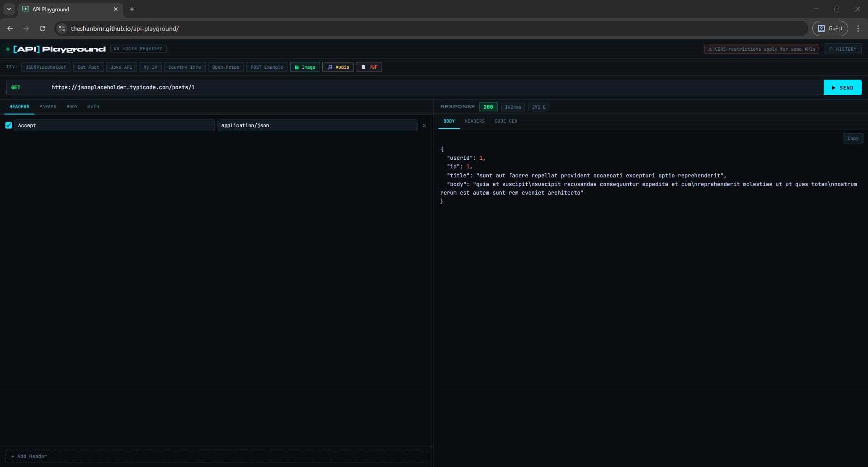The height and width of the screenshot is (467, 868).
Task: Try the PDF example
Action: click(369, 67)
